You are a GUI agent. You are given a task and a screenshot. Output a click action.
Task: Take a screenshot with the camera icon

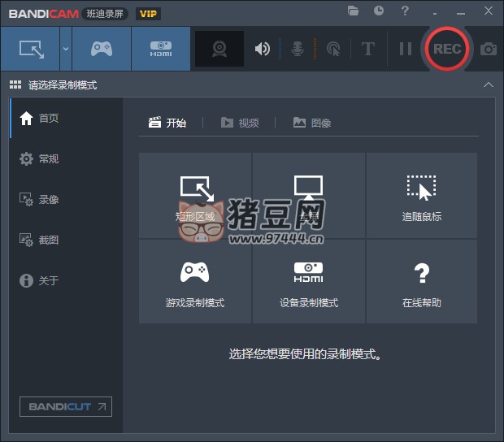coord(488,49)
